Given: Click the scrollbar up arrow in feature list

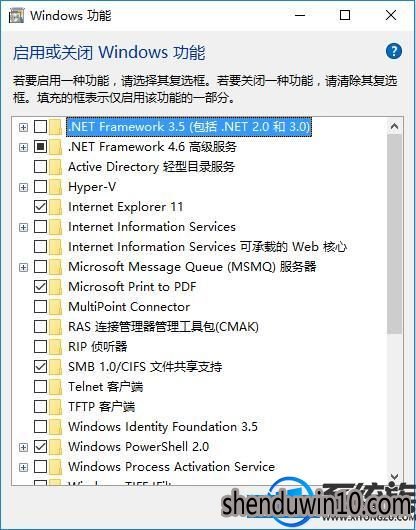Looking at the screenshot, I should pyautogui.click(x=394, y=127).
